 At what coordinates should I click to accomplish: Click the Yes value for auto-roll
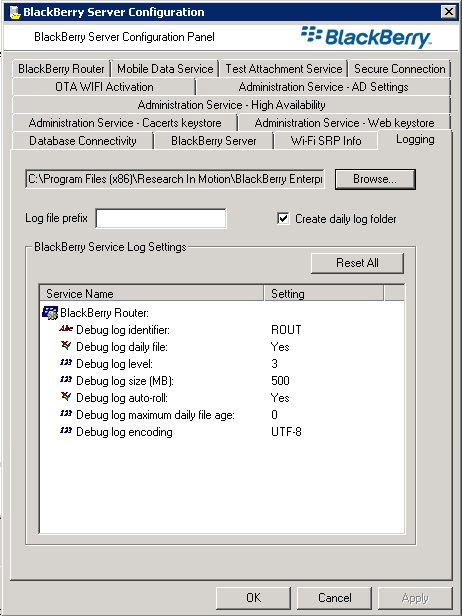click(x=280, y=398)
